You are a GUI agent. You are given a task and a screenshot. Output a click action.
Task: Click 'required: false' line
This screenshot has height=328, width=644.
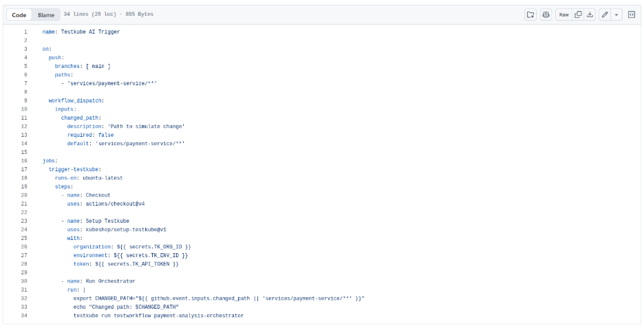[x=90, y=135]
